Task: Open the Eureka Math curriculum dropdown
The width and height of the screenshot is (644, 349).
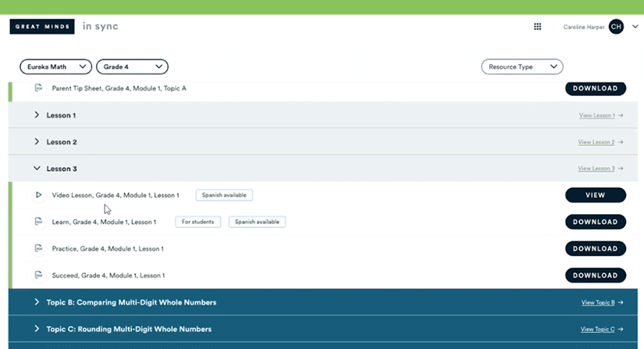Action: point(56,66)
